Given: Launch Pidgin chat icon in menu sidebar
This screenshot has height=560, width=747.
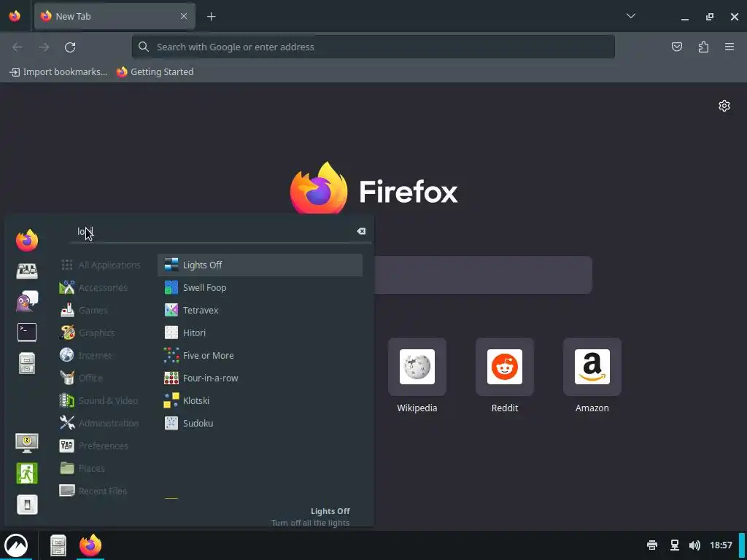Looking at the screenshot, I should click(x=27, y=301).
